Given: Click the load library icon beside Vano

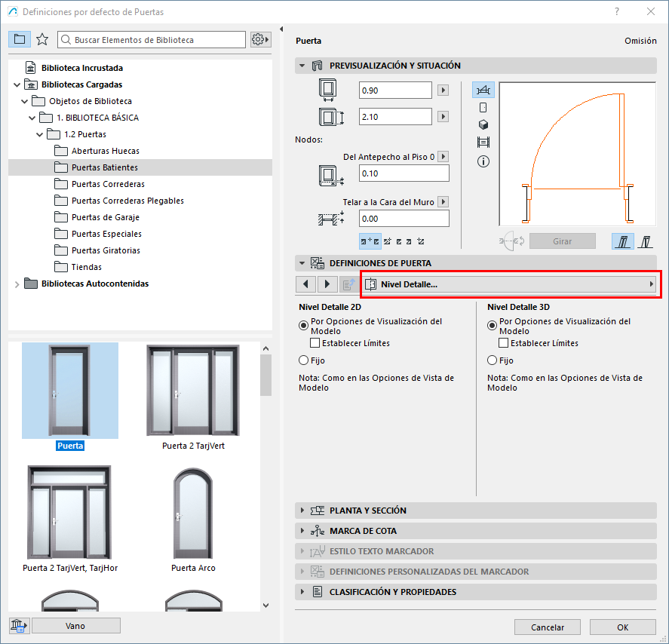Looking at the screenshot, I should pos(19,625).
